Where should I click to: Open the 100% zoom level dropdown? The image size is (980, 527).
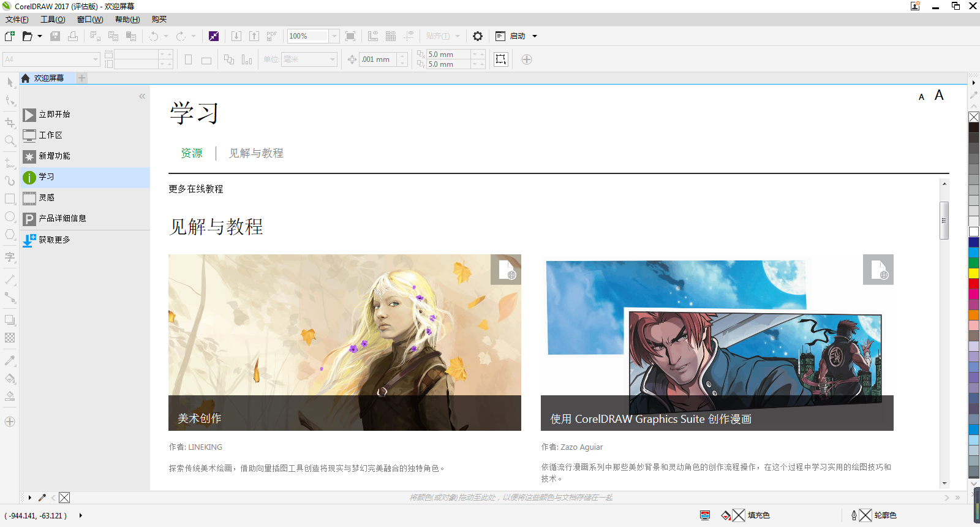click(334, 36)
